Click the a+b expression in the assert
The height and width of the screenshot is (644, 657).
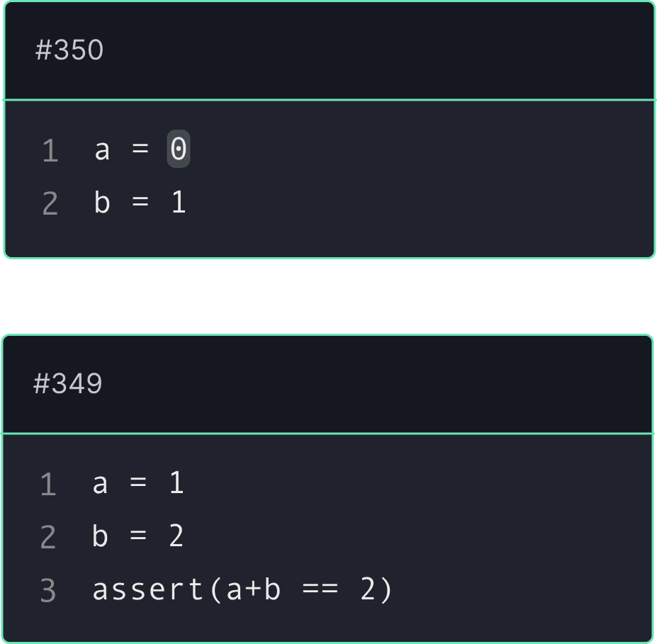coord(254,589)
